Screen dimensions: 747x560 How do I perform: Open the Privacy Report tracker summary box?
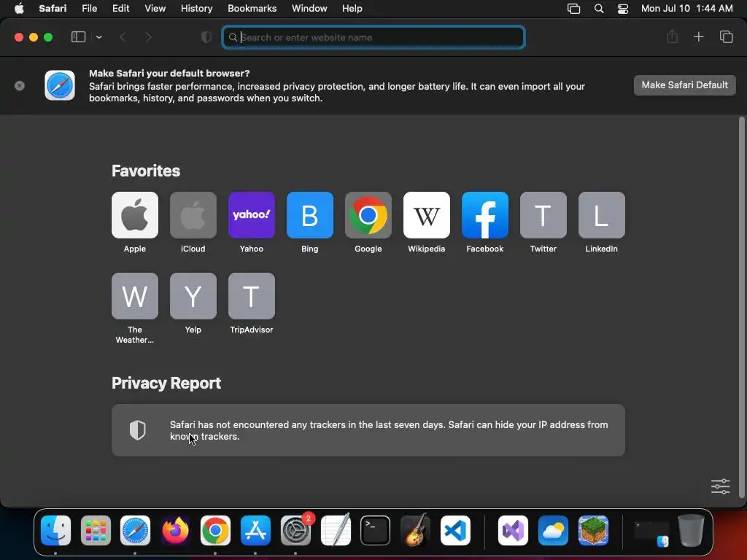368,430
